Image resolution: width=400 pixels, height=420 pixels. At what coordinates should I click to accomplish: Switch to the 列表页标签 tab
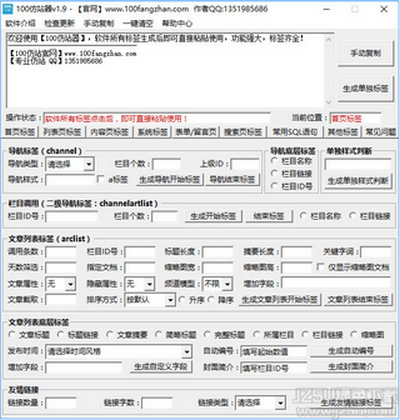tap(62, 132)
